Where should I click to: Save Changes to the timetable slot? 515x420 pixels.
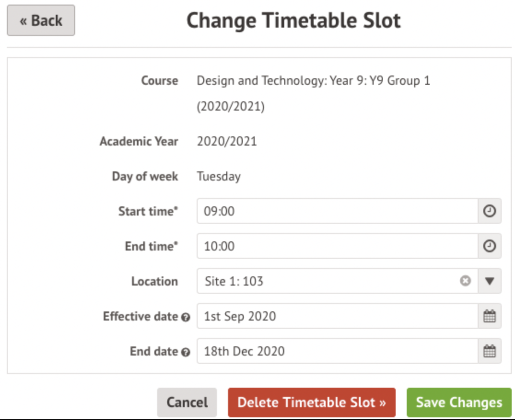pos(459,402)
